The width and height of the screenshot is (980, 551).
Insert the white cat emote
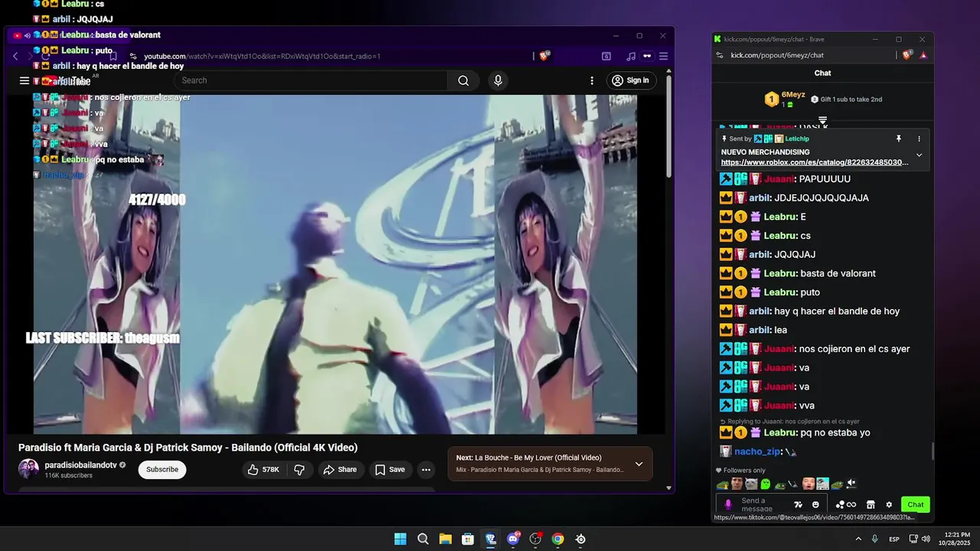[x=751, y=484]
